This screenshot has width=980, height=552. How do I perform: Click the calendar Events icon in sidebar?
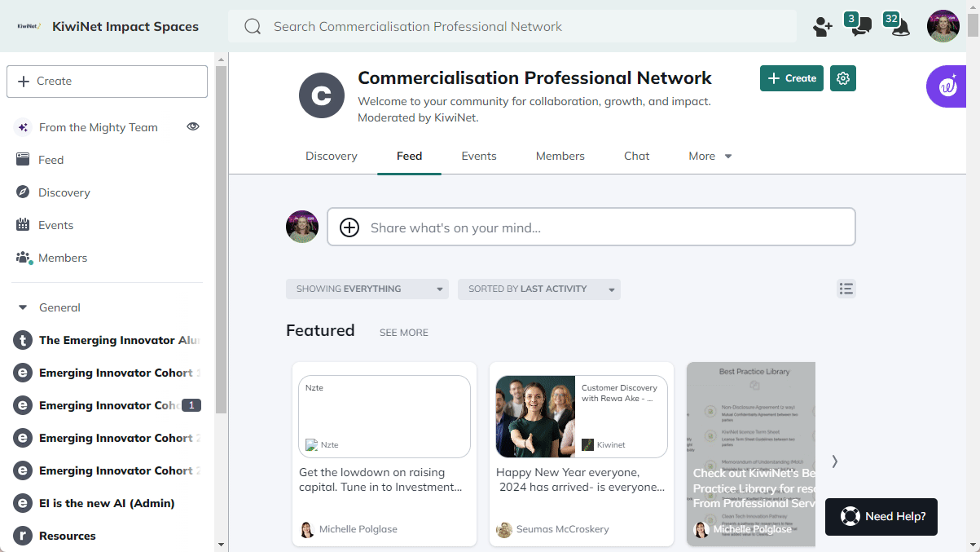click(x=23, y=225)
